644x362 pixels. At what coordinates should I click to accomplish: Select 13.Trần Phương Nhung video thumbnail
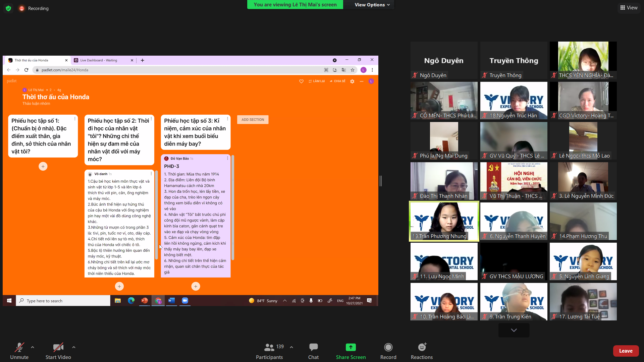pos(444,221)
